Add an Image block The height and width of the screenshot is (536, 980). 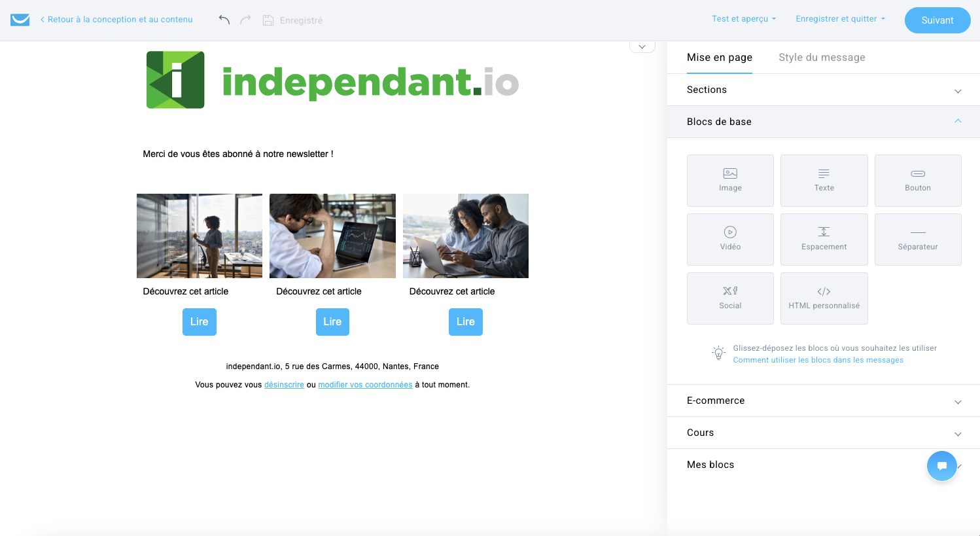coord(730,181)
